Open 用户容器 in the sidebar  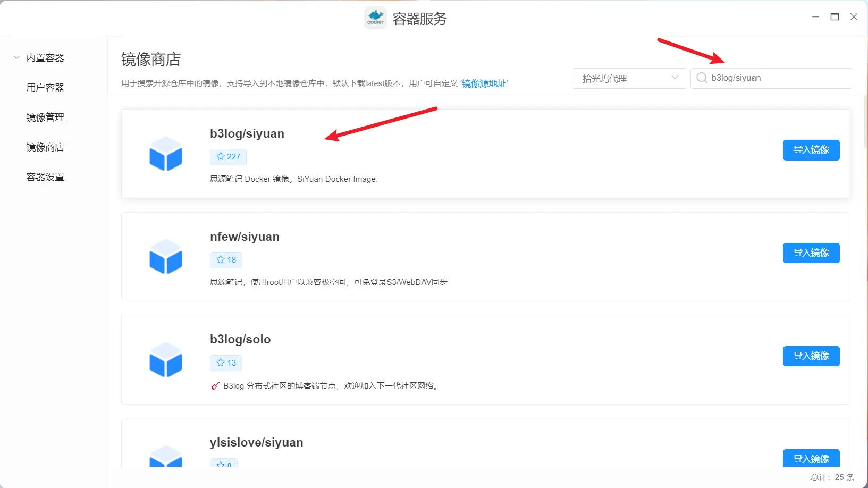click(45, 88)
